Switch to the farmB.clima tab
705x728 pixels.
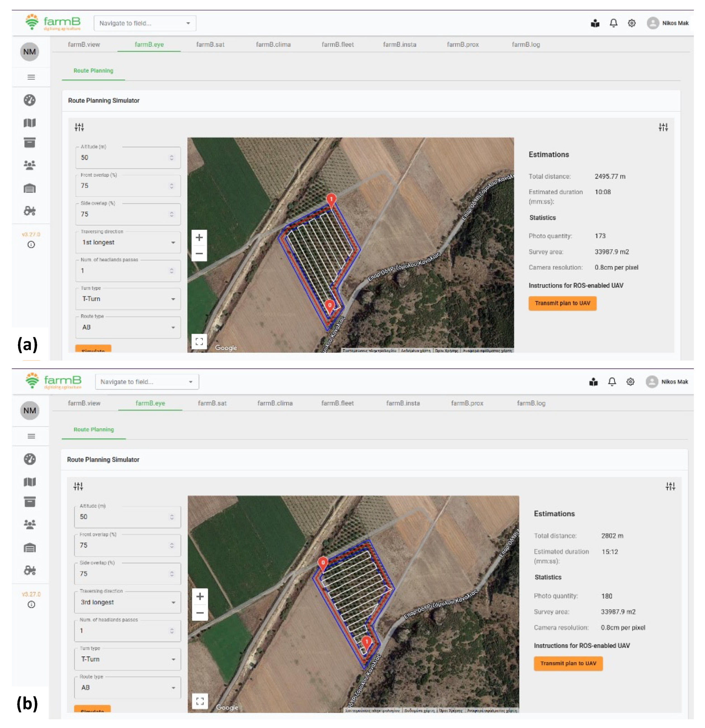coord(273,44)
